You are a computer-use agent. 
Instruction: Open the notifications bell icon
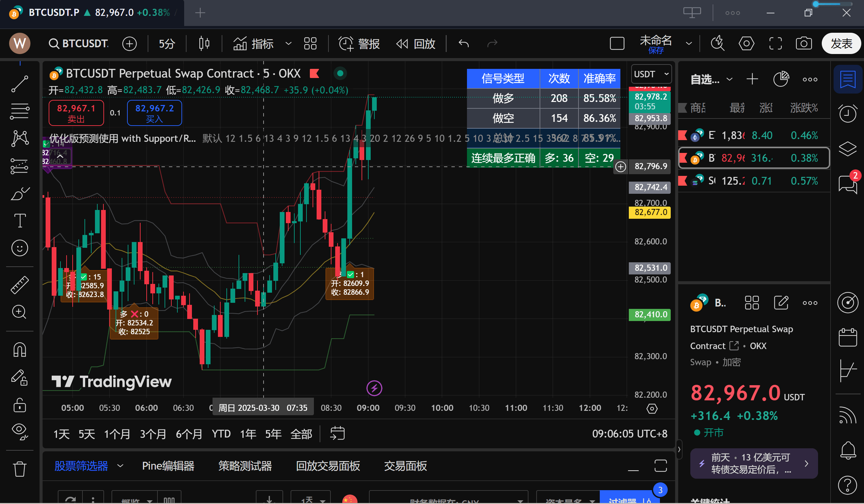(x=847, y=451)
